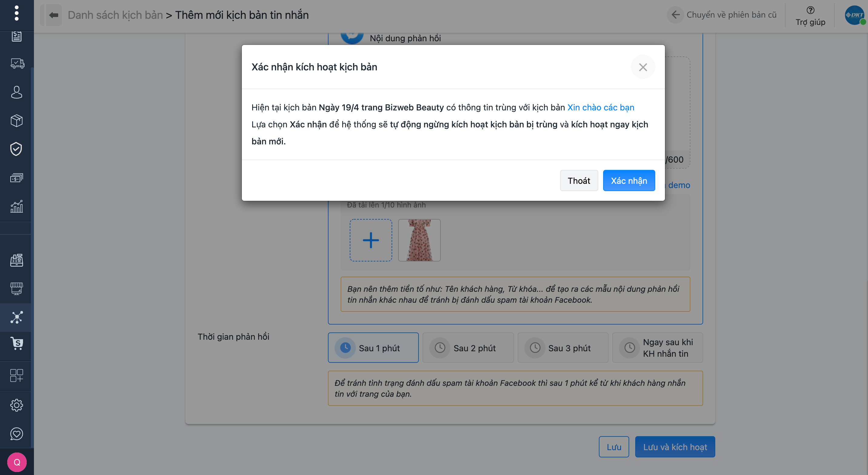Open the products box icon in sidebar
Viewport: 868px width, 475px height.
pos(16,121)
